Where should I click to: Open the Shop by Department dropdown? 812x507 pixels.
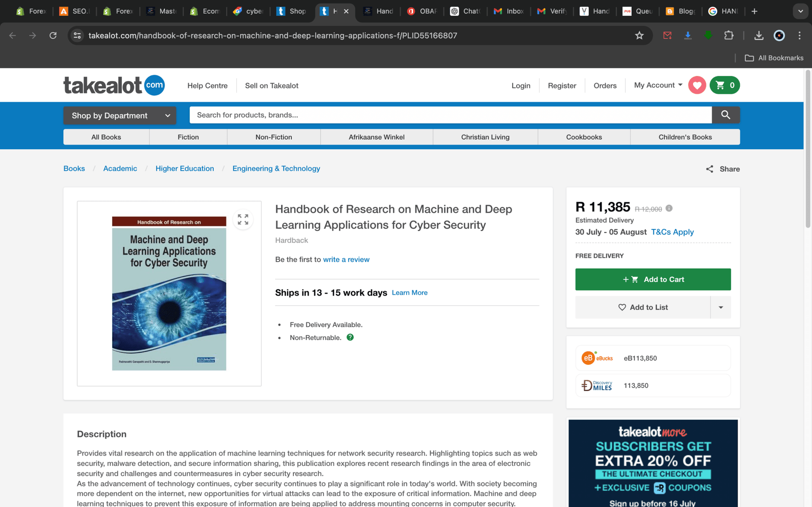pos(120,115)
